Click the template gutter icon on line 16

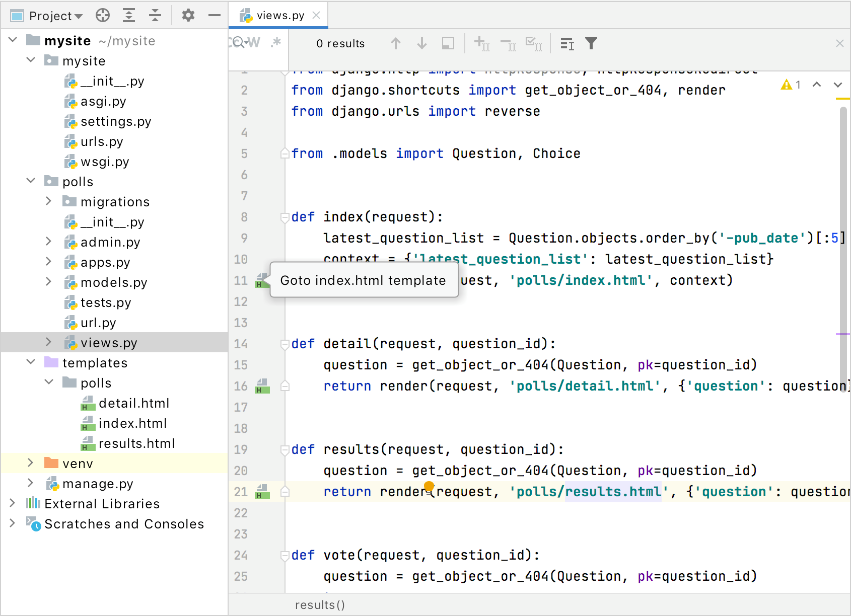pyautogui.click(x=262, y=386)
